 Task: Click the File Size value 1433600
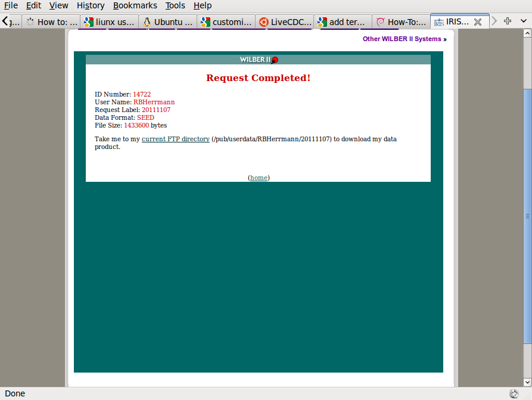[136, 126]
